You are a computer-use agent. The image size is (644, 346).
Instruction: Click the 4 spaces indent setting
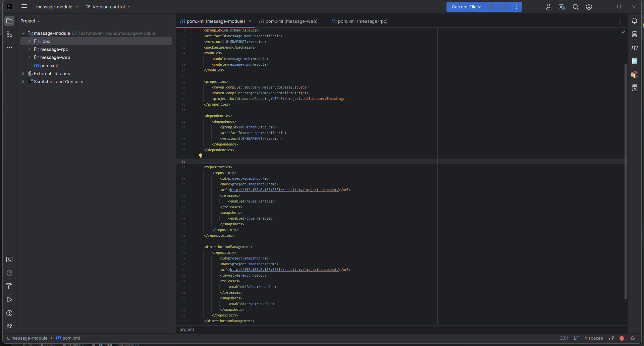click(593, 338)
